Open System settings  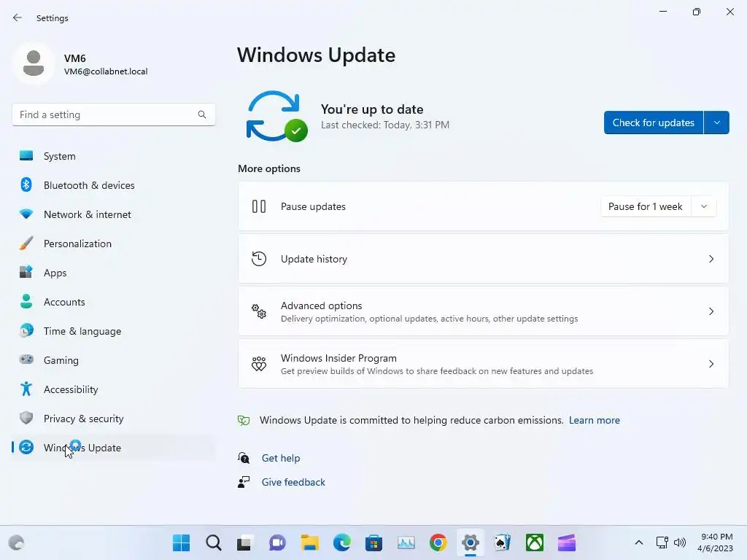(113, 156)
